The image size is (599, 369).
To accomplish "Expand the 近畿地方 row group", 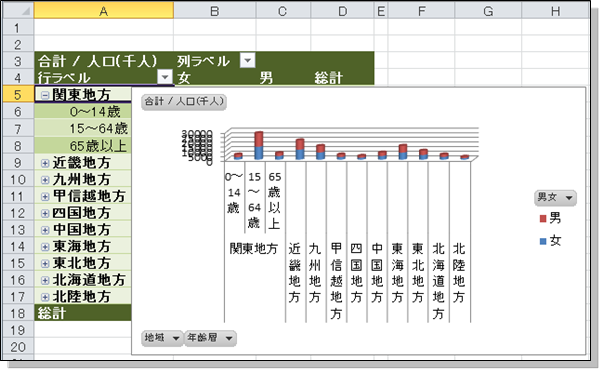I will 45,163.
